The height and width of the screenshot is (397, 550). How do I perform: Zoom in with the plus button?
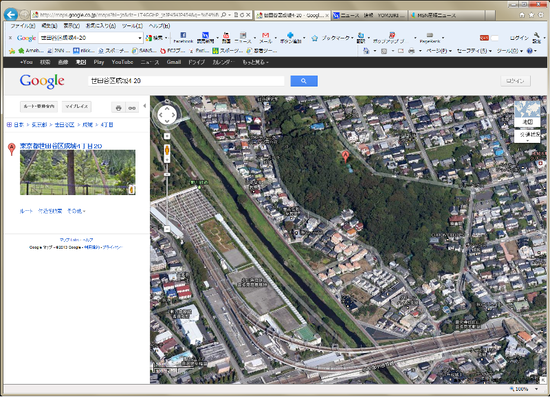coord(167,136)
